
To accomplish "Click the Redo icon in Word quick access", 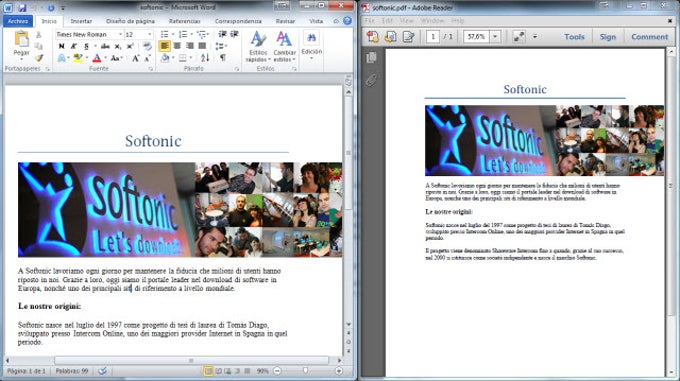I will click(x=51, y=8).
